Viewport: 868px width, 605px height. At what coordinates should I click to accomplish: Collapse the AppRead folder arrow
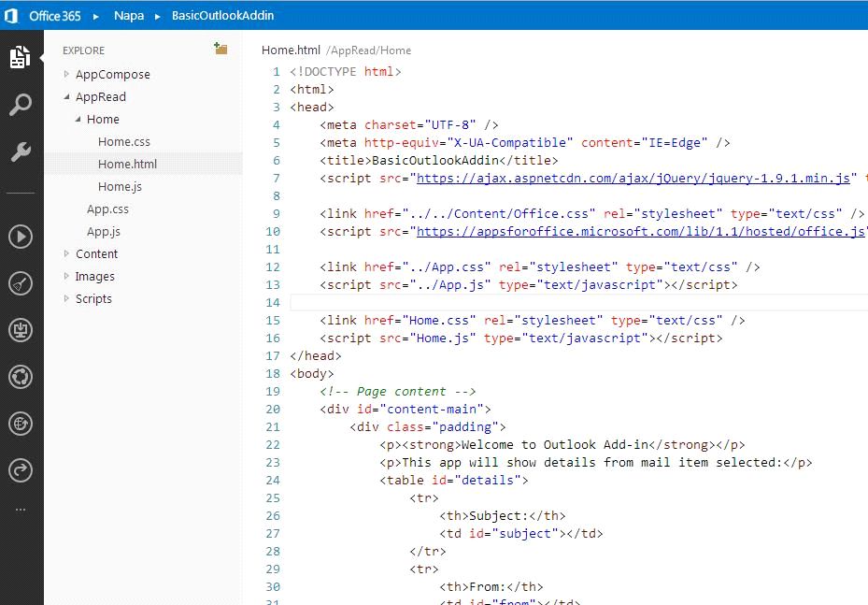click(66, 96)
